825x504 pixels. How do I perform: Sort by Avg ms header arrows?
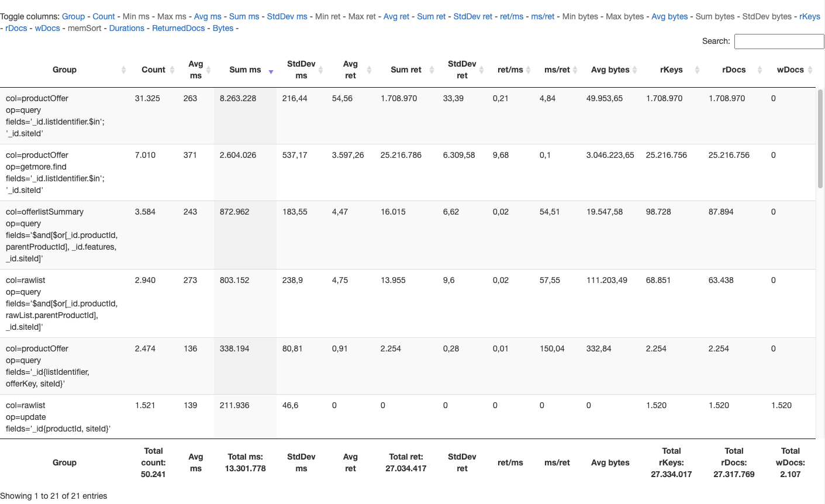point(208,70)
